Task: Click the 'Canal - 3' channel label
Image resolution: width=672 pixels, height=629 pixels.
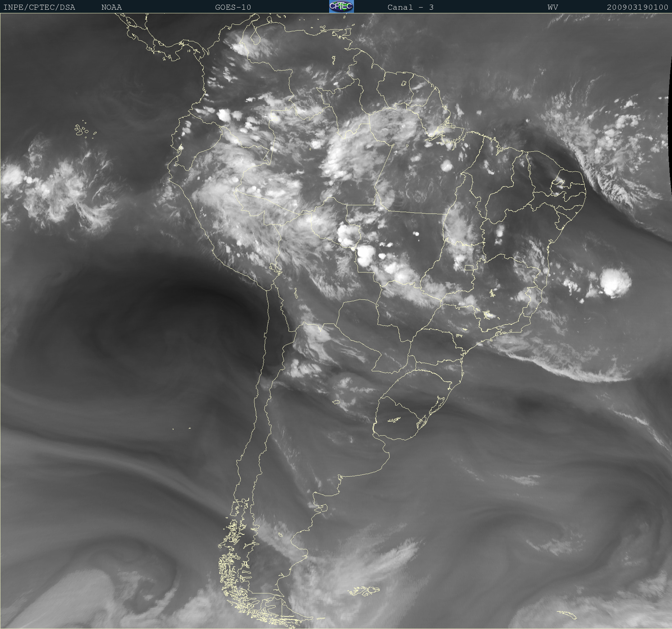Action: 410,7
